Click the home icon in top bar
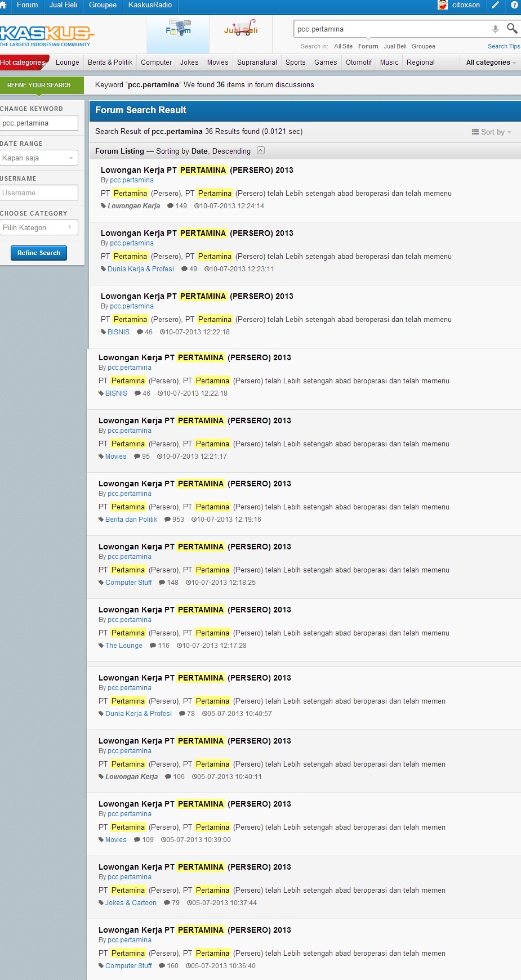 (3, 5)
